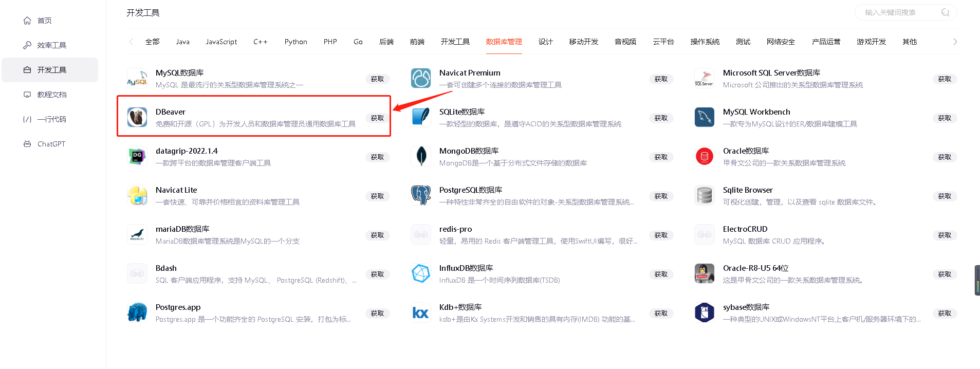The width and height of the screenshot is (980, 369).
Task: Open the ElectroCRUD title
Action: tap(745, 229)
